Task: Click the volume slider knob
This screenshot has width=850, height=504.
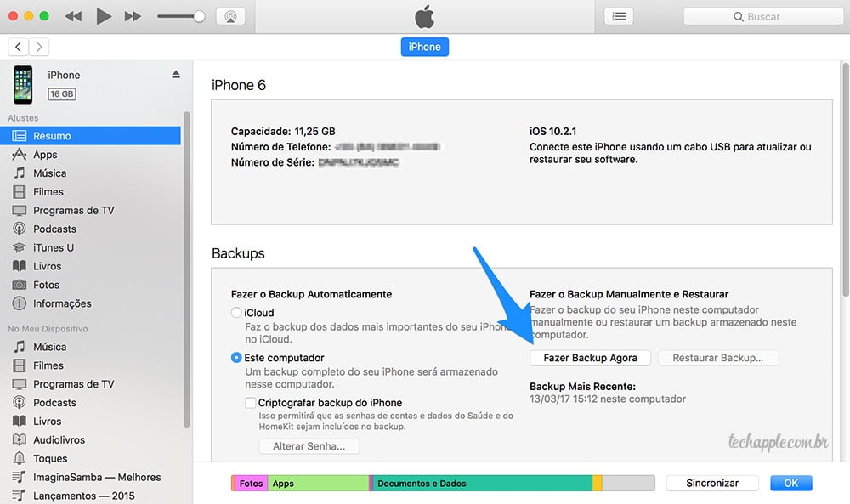Action: pos(199,16)
